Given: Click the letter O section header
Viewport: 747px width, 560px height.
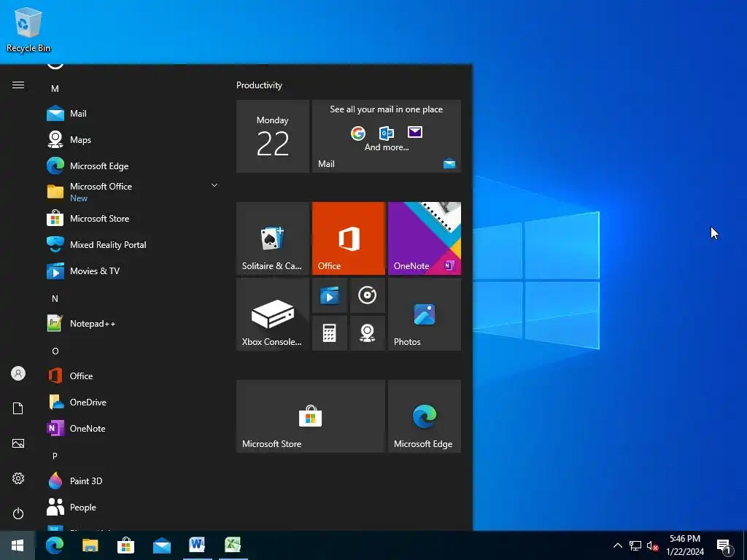Looking at the screenshot, I should (x=55, y=351).
